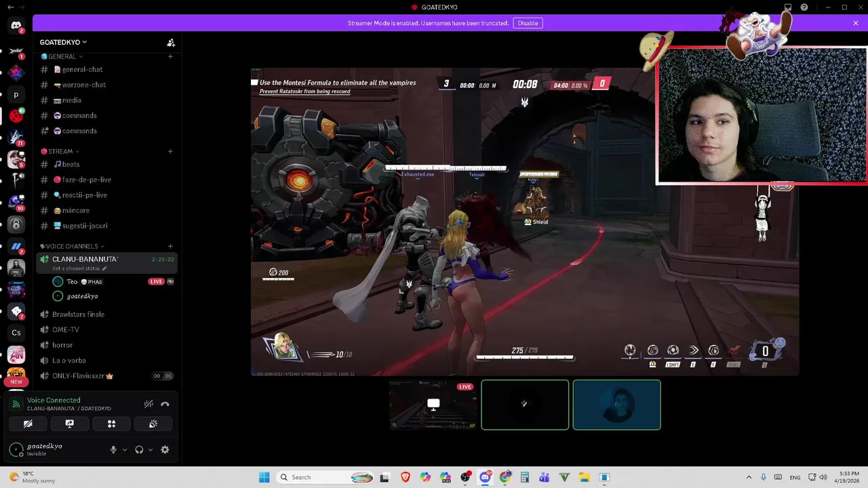Open the Discord help icon in title bar

click(x=804, y=7)
